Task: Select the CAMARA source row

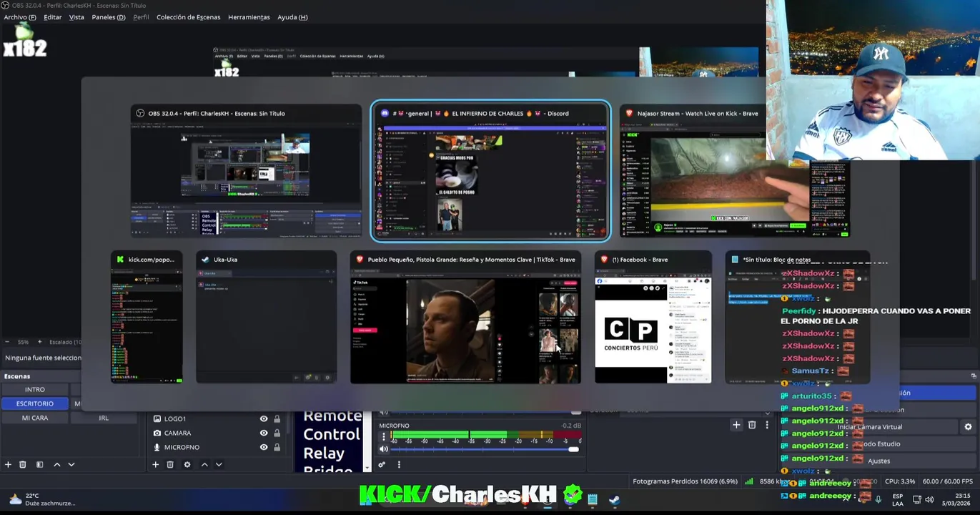Action: [x=218, y=433]
